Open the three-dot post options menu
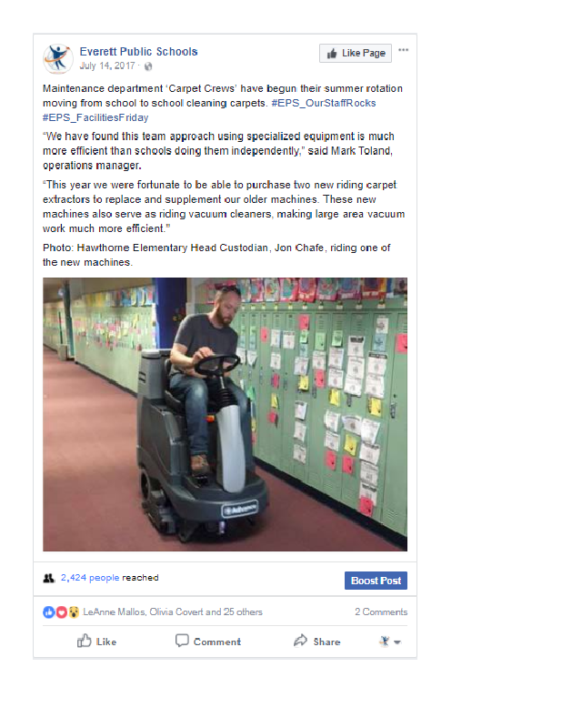 tap(403, 50)
